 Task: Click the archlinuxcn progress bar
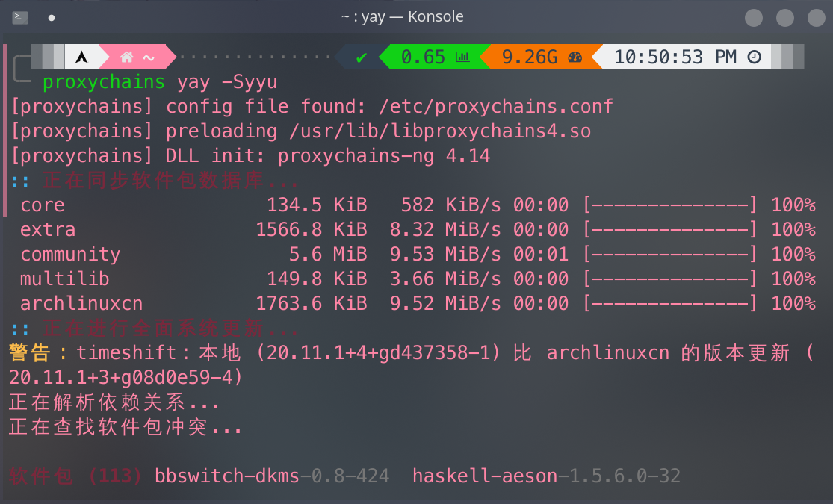pos(670,304)
